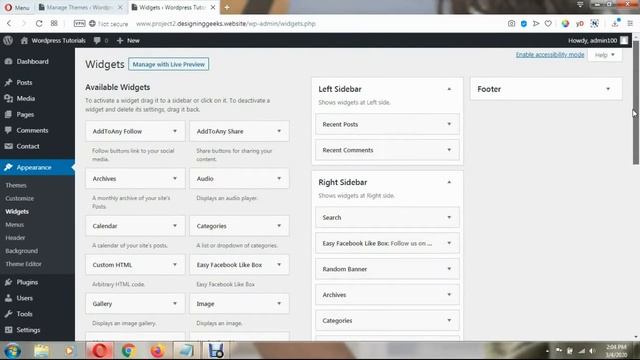Select Background under Appearance
The height and width of the screenshot is (360, 640).
[x=21, y=251]
